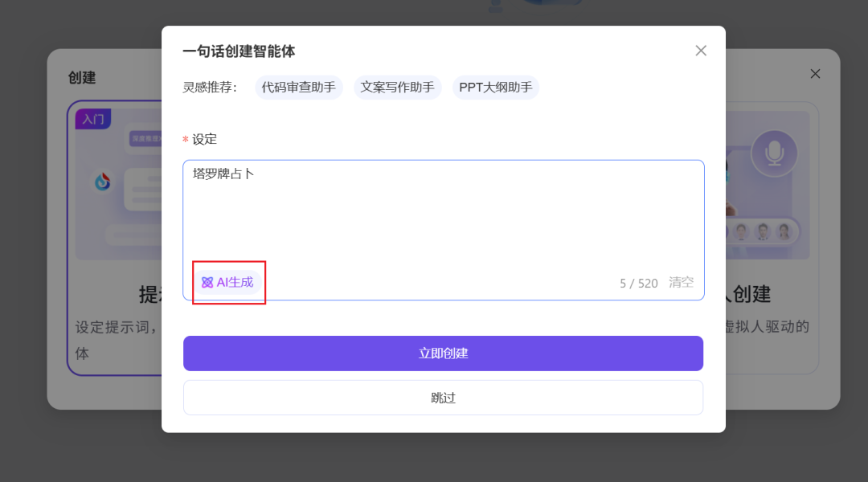The width and height of the screenshot is (868, 482).
Task: Select the 代码审查助手 suggestion chip
Action: tap(298, 88)
